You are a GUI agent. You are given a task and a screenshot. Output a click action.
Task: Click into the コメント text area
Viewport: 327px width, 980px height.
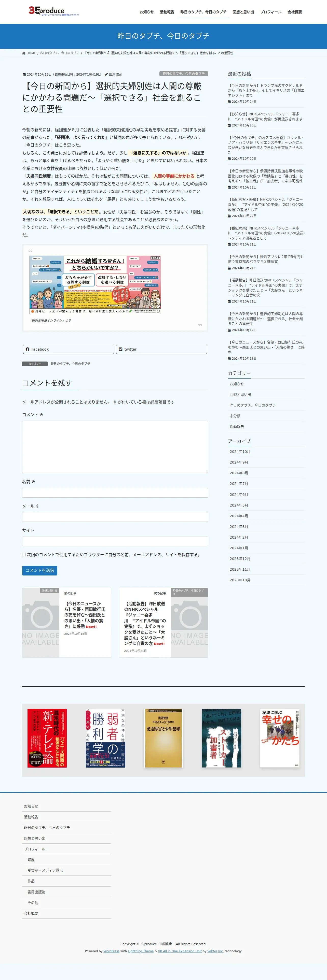(x=115, y=447)
